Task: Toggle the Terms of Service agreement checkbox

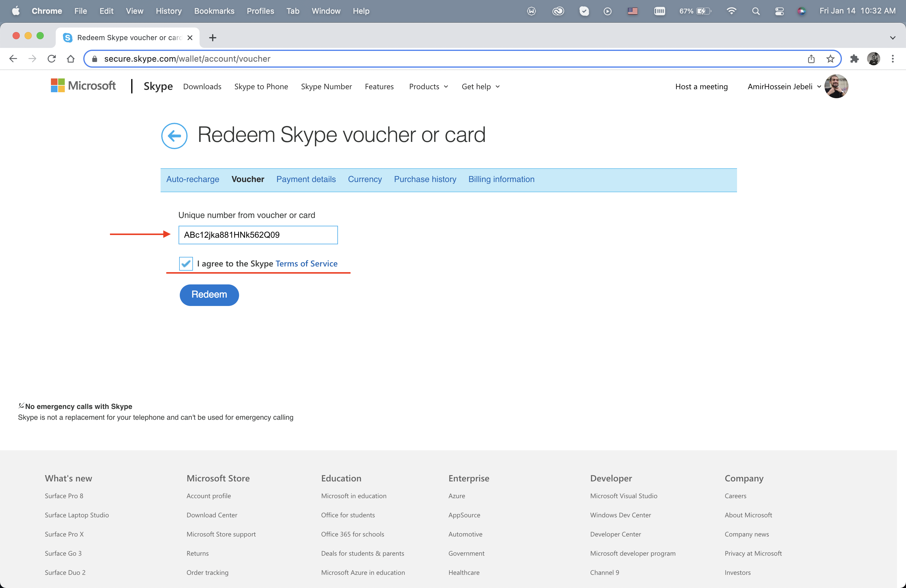Action: tap(186, 263)
